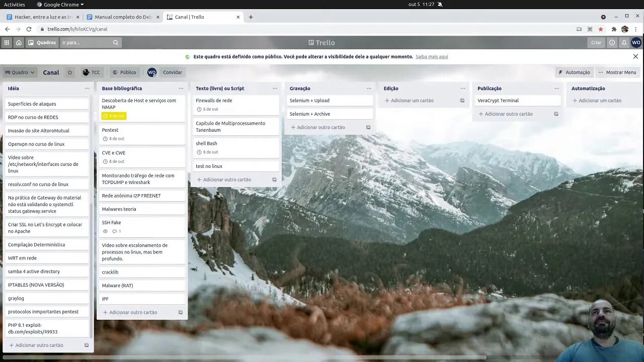Screen dimensions: 644x362
Task: Reload the Trello page
Action: (29, 29)
